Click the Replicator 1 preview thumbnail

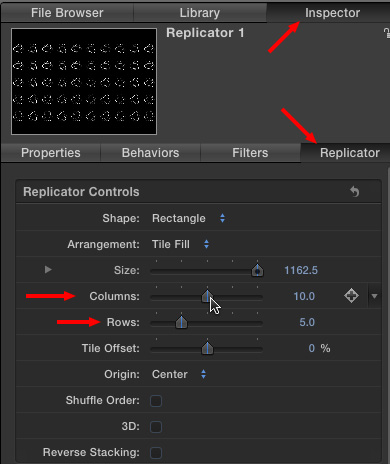tap(84, 81)
